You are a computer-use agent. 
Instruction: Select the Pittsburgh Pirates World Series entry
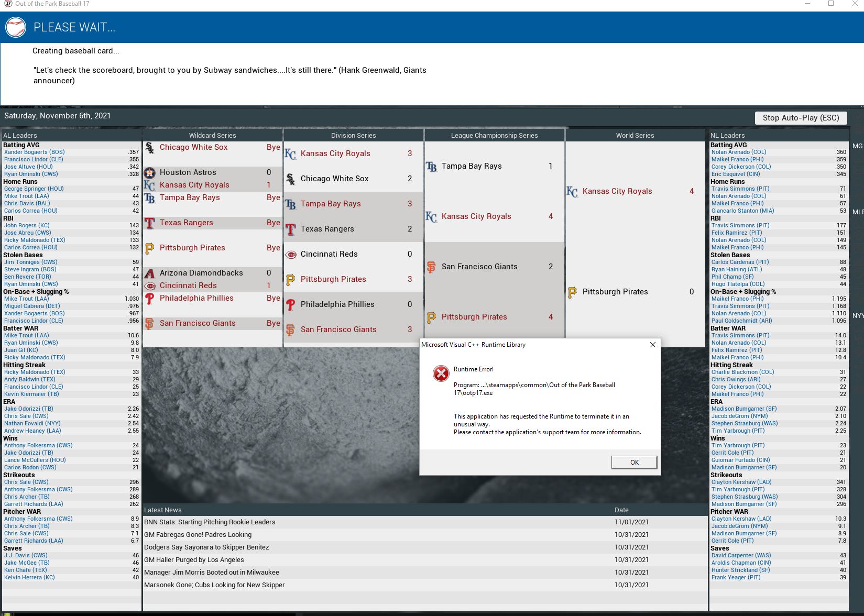[x=615, y=292]
